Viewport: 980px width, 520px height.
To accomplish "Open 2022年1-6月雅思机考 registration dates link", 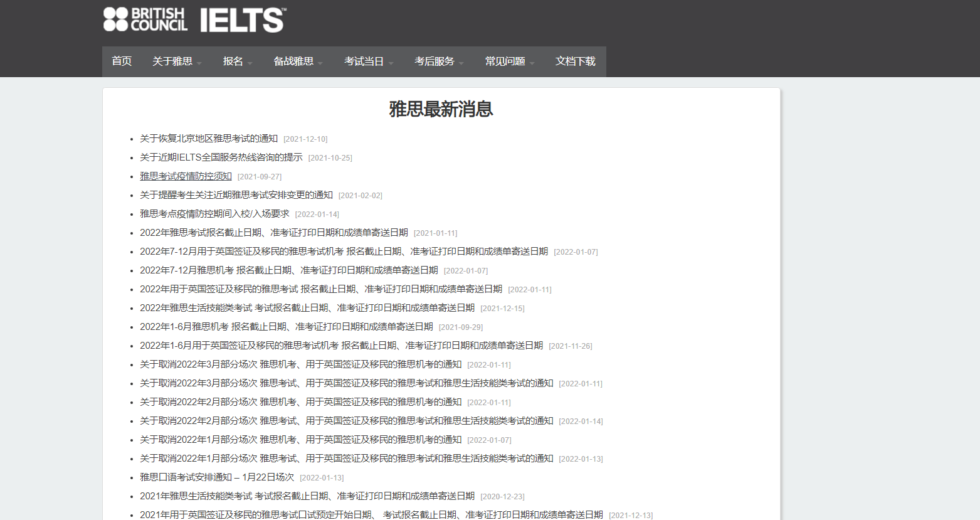I will [286, 327].
